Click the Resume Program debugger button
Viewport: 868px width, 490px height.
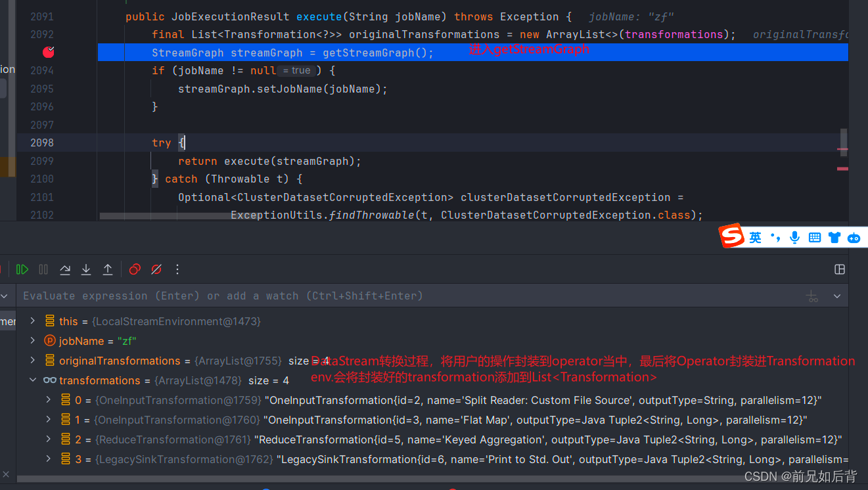(x=22, y=269)
